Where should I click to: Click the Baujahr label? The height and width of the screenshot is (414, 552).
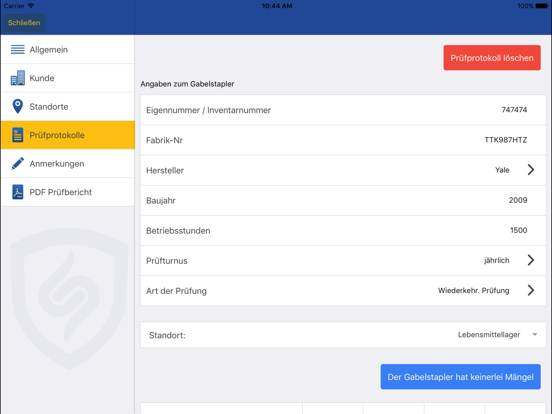[x=161, y=201]
